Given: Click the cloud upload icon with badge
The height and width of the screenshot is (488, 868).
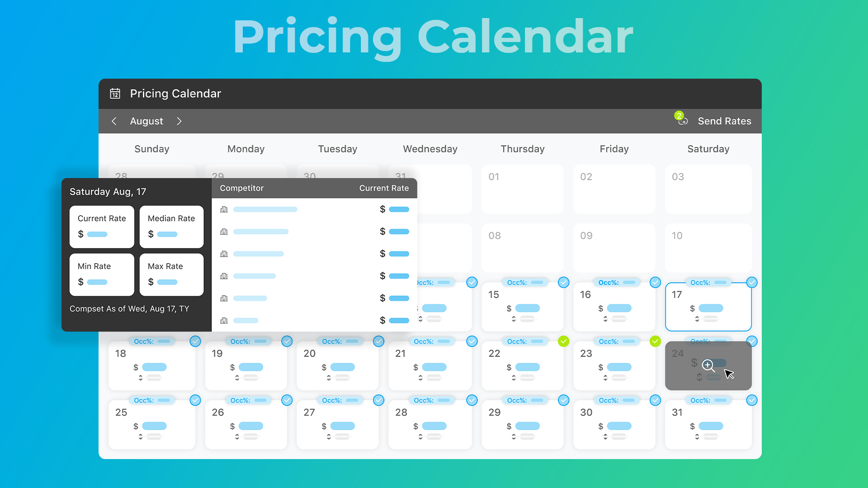Looking at the screenshot, I should click(683, 121).
